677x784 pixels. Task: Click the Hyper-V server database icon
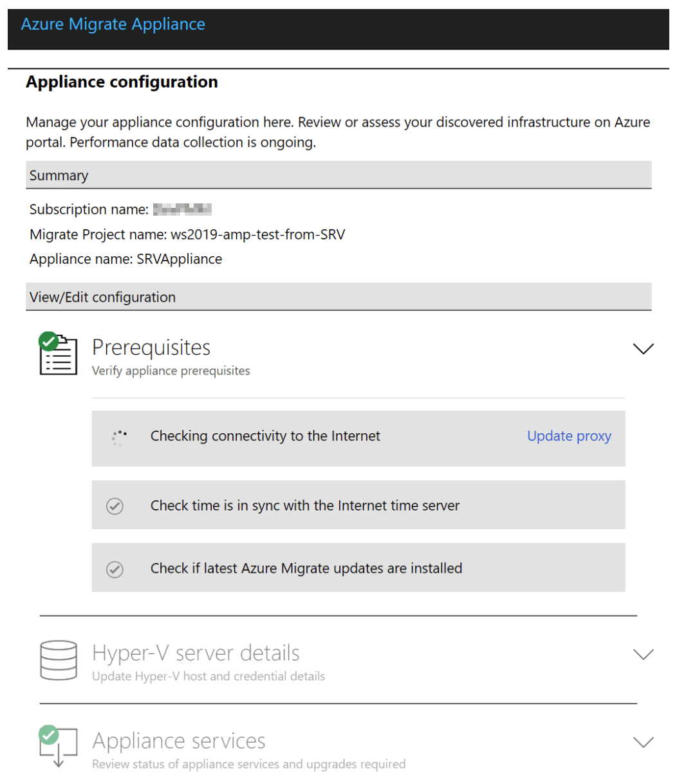coord(59,660)
